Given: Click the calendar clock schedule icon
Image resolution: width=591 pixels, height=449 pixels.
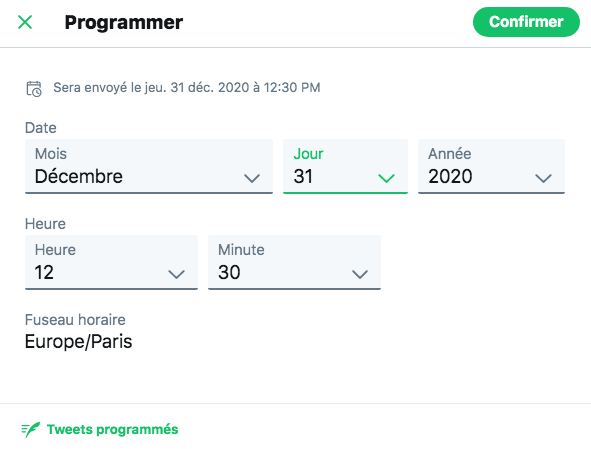Looking at the screenshot, I should point(34,89).
